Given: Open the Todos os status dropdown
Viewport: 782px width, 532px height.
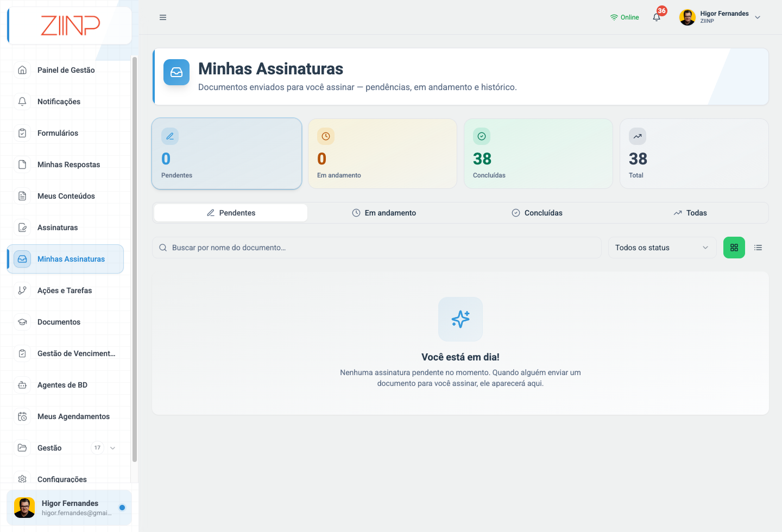Looking at the screenshot, I should point(663,248).
